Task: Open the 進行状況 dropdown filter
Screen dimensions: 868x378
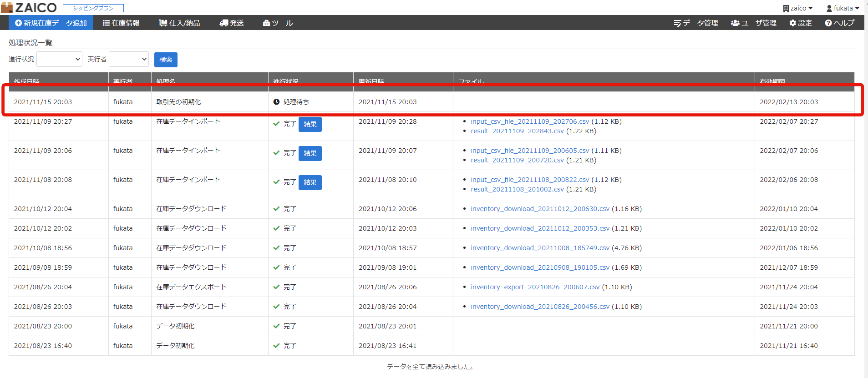Action: [59, 59]
